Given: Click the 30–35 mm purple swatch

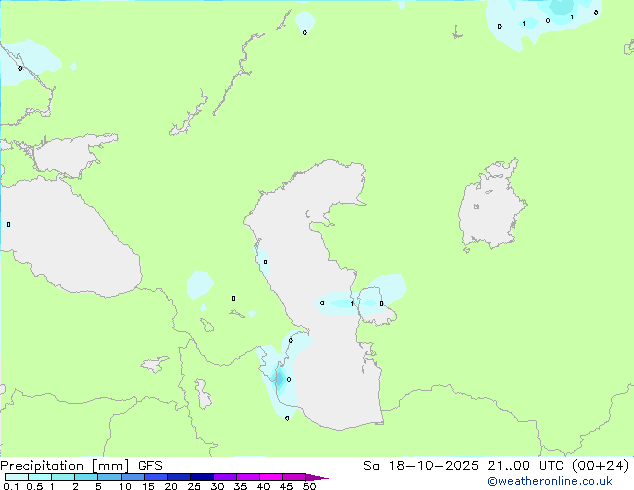Looking at the screenshot, I should [x=224, y=477].
